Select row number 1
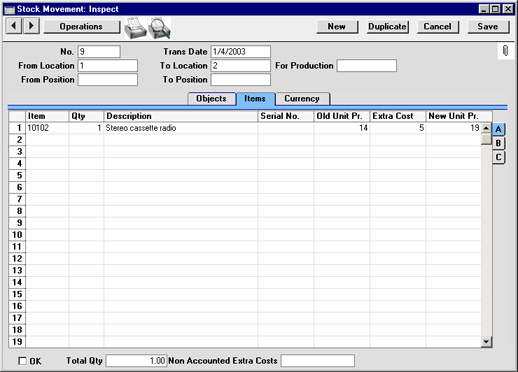 [17, 128]
